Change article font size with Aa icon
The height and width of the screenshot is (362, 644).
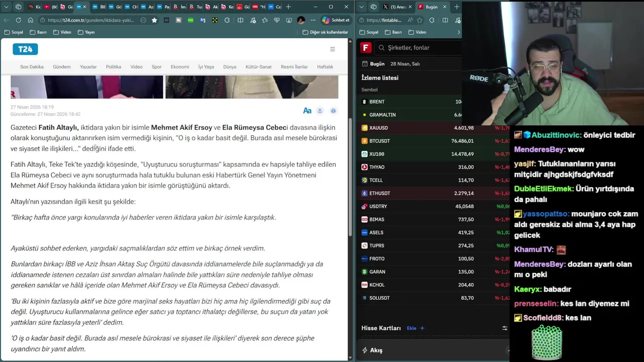click(x=307, y=111)
